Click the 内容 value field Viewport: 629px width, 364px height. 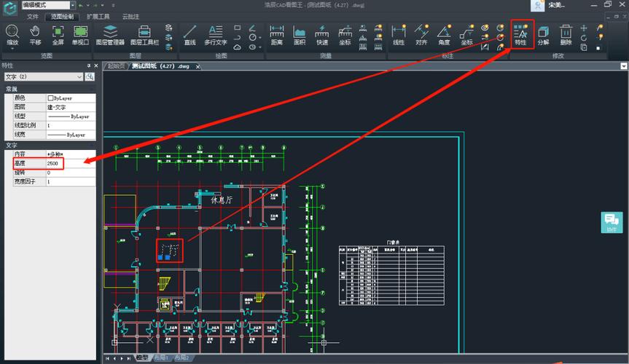[x=71, y=154]
